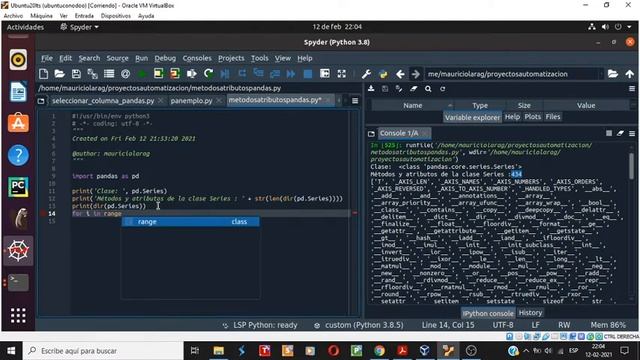
Task: Create a new file in Spyder toolbar
Action: [x=43, y=74]
